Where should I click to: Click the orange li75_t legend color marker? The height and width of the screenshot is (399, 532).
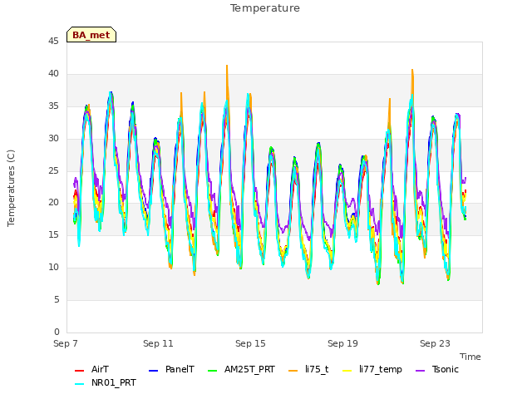pyautogui.click(x=293, y=371)
